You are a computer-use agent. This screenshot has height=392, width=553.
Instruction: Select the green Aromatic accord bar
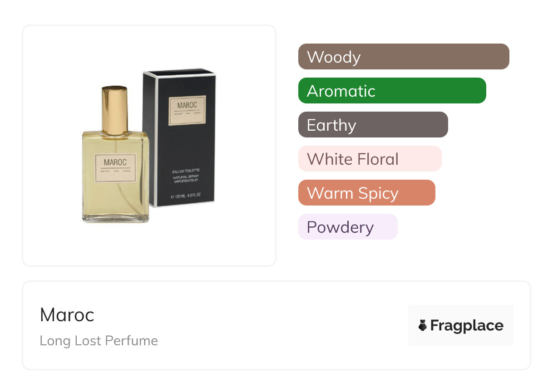[x=392, y=91]
